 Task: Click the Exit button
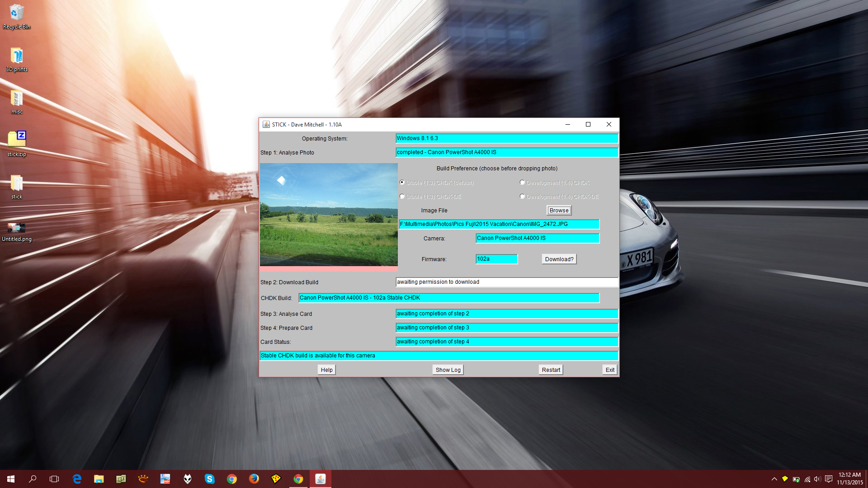(x=610, y=370)
